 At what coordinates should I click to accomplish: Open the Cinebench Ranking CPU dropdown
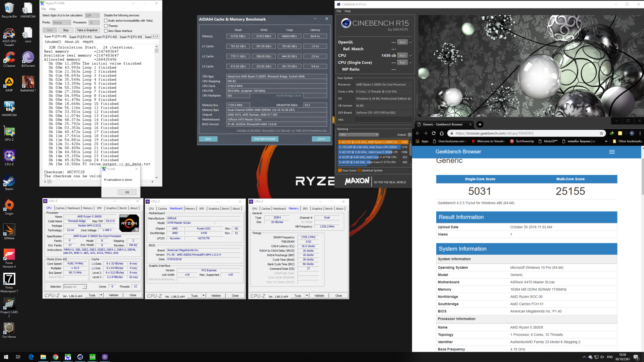click(x=359, y=135)
